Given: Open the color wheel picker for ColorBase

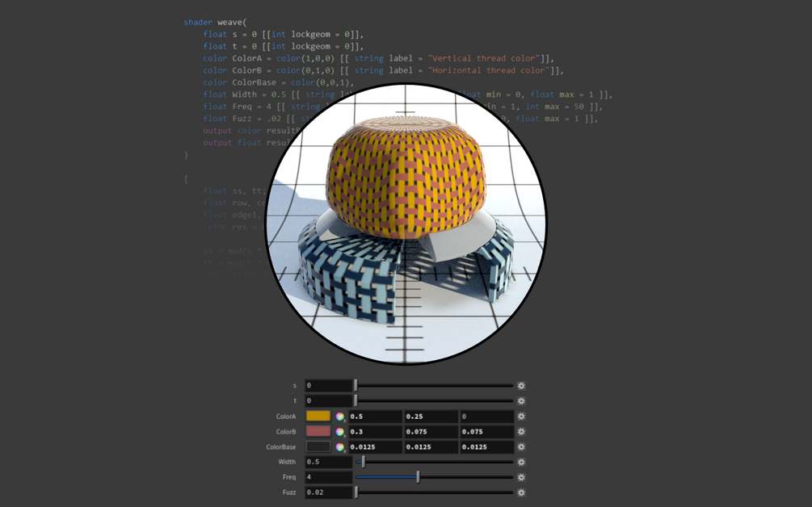Looking at the screenshot, I should point(339,447).
